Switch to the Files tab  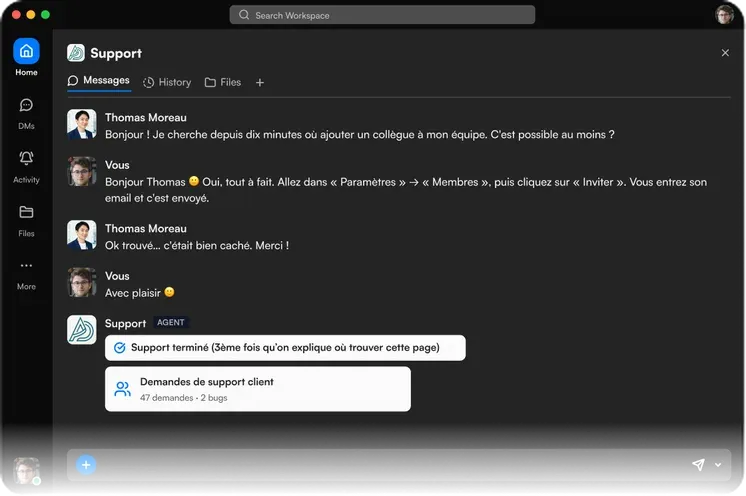(223, 82)
